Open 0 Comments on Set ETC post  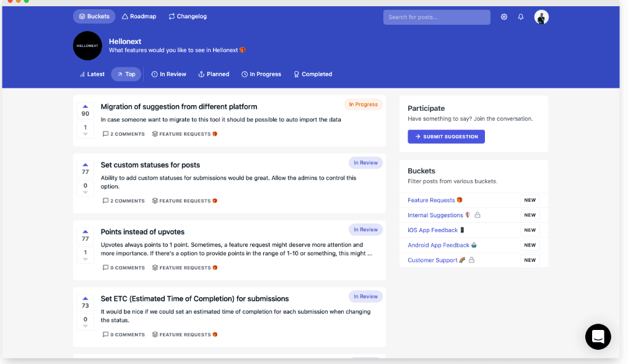coord(124,334)
